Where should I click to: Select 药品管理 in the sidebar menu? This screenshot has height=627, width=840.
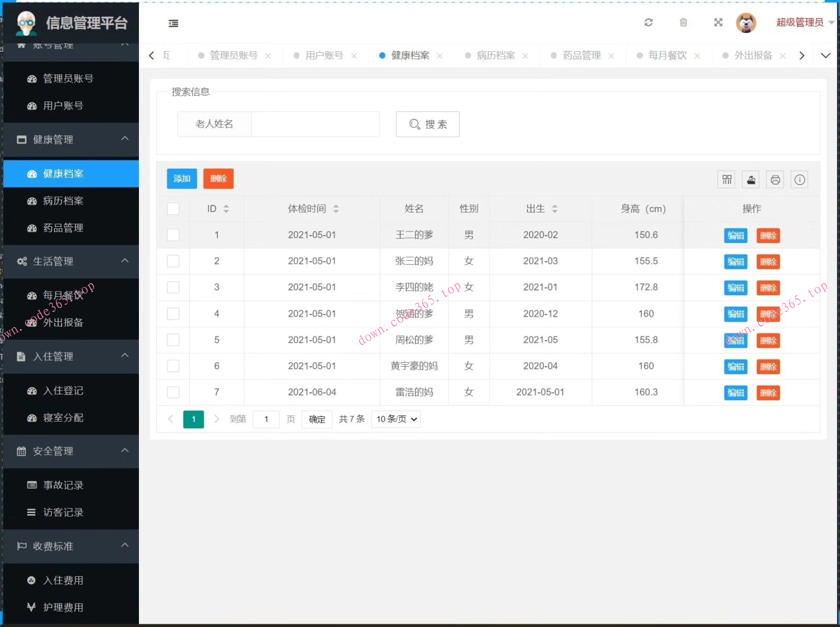[63, 227]
